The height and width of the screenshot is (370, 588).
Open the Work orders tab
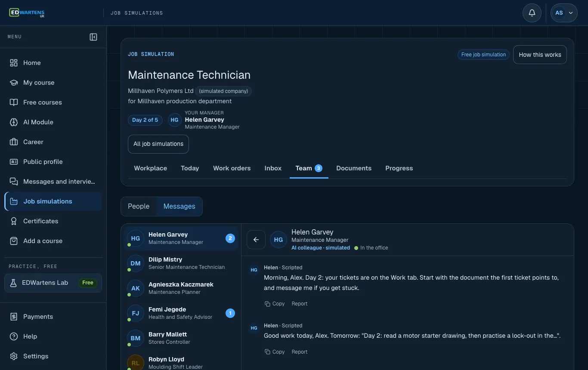tap(232, 168)
